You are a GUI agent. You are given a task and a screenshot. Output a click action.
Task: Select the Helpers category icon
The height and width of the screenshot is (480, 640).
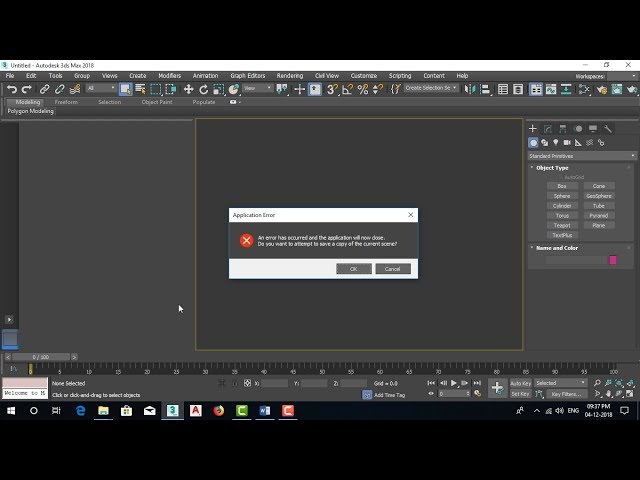(578, 142)
